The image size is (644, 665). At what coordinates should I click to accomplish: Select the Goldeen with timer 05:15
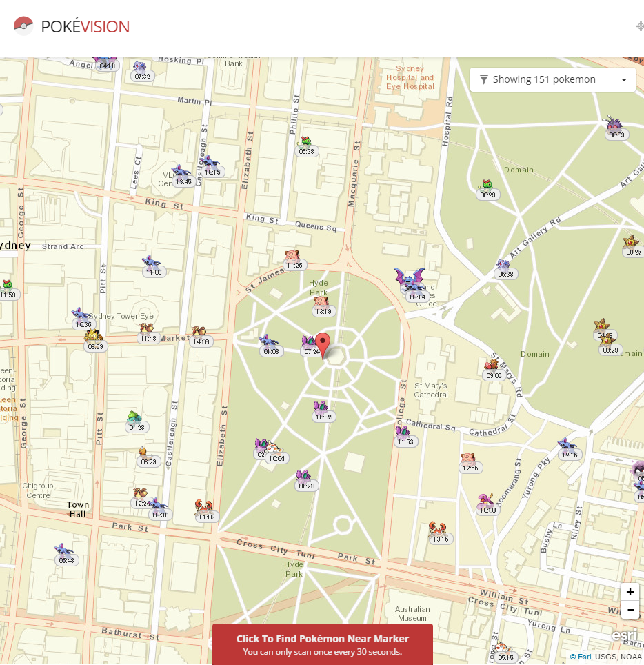[x=505, y=653]
